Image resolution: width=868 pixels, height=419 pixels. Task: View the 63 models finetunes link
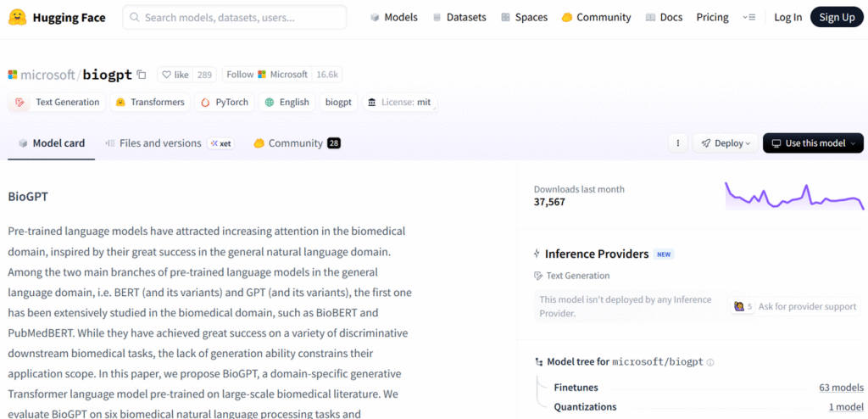point(841,388)
